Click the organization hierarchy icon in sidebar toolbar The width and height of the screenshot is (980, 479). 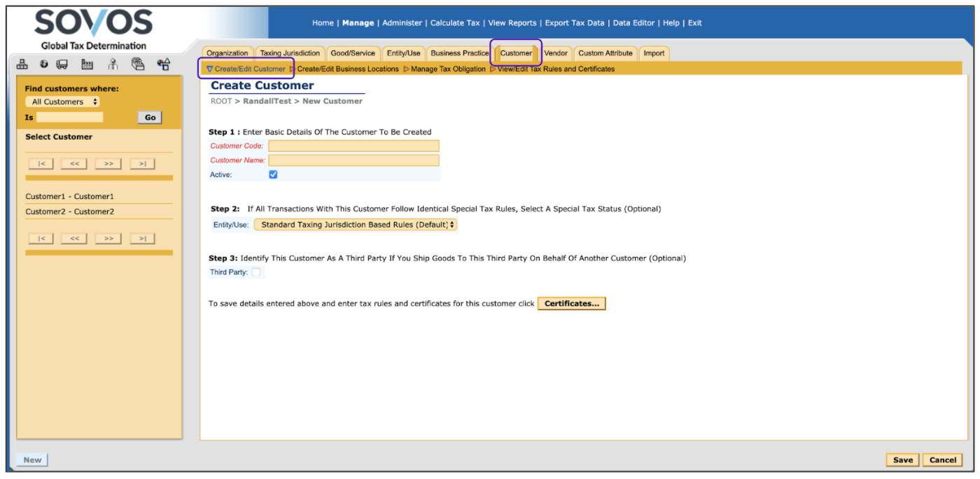(22, 64)
